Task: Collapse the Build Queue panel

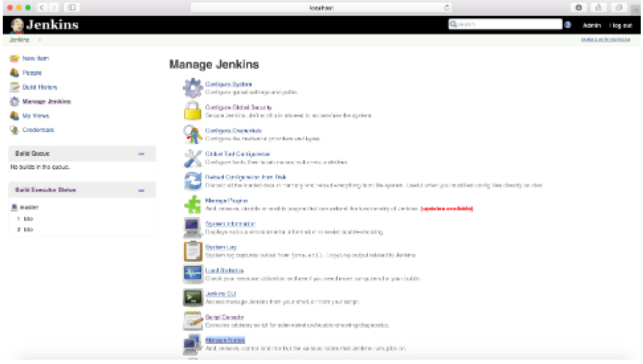Action: 141,154
